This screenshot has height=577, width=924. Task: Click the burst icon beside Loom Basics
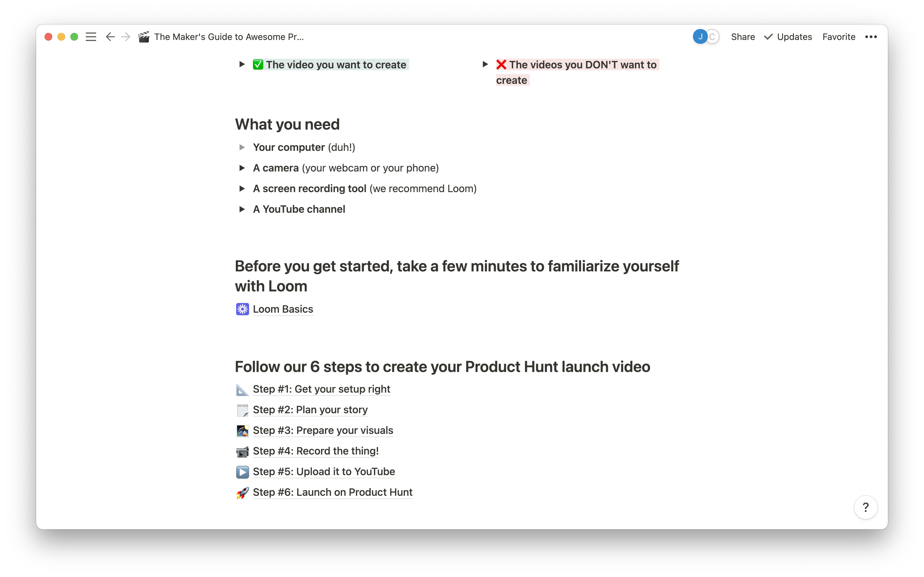[x=243, y=309]
